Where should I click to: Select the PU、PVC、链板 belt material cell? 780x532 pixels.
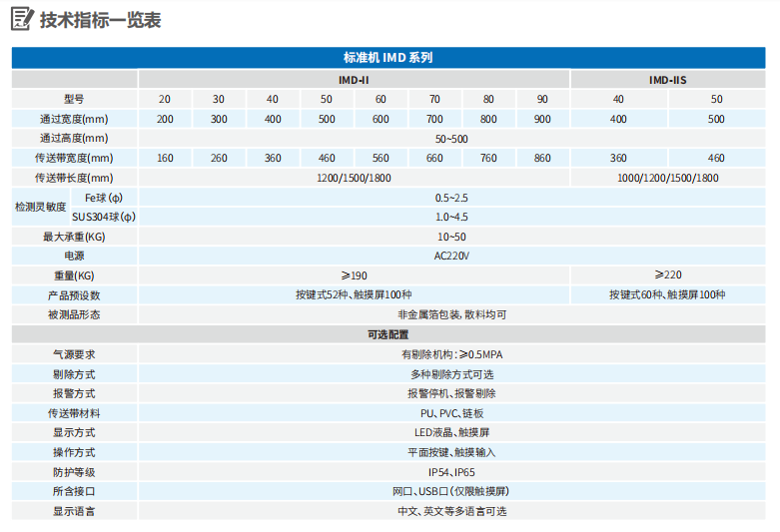click(x=451, y=412)
